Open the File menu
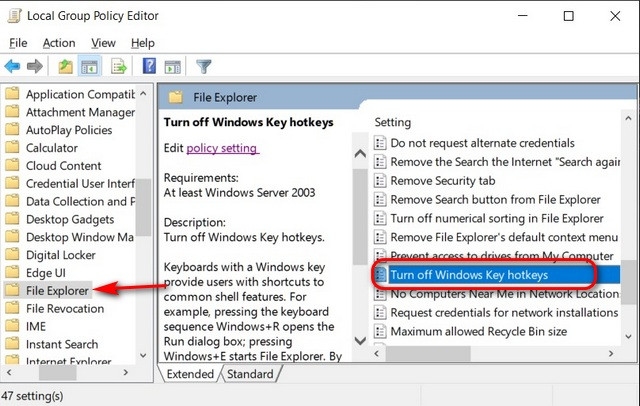The image size is (640, 406). [x=18, y=43]
